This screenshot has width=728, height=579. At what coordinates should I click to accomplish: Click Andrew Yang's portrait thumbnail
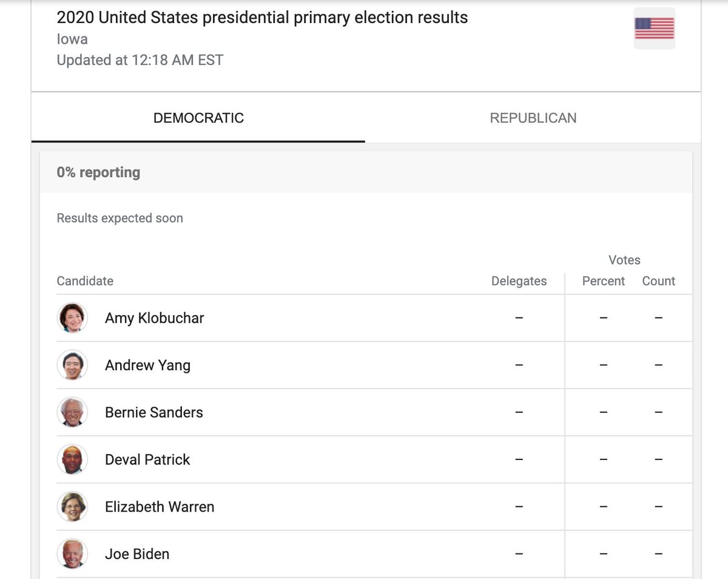click(x=72, y=365)
